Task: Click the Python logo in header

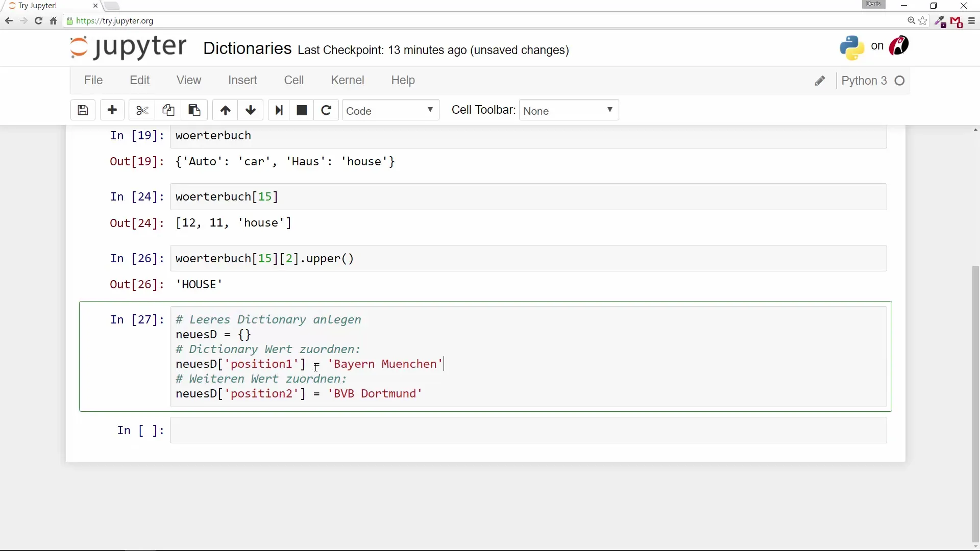Action: pos(852,47)
